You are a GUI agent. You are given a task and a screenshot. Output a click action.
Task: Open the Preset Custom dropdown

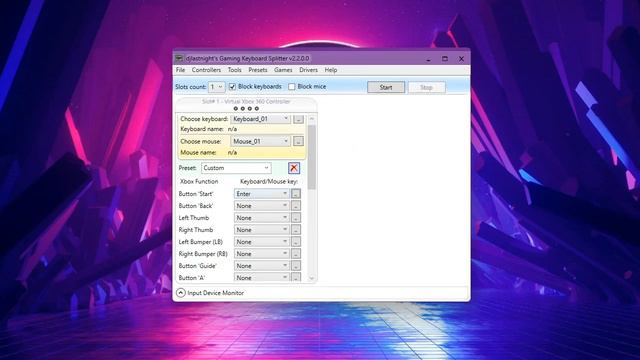236,168
